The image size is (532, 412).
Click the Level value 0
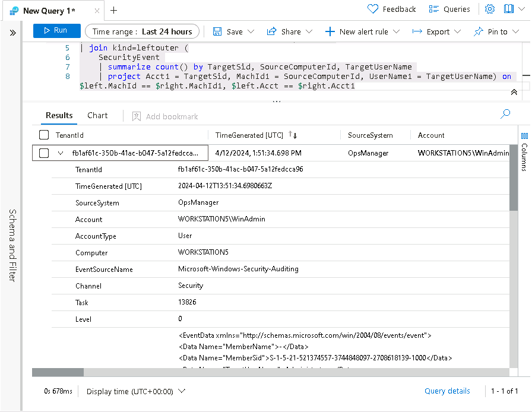pos(180,319)
